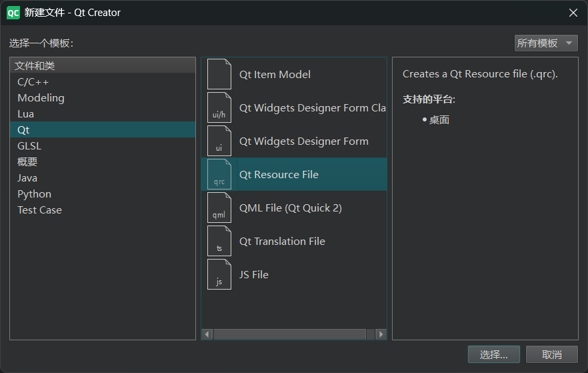The image size is (588, 373).
Task: Select the 概要 category
Action: 103,161
